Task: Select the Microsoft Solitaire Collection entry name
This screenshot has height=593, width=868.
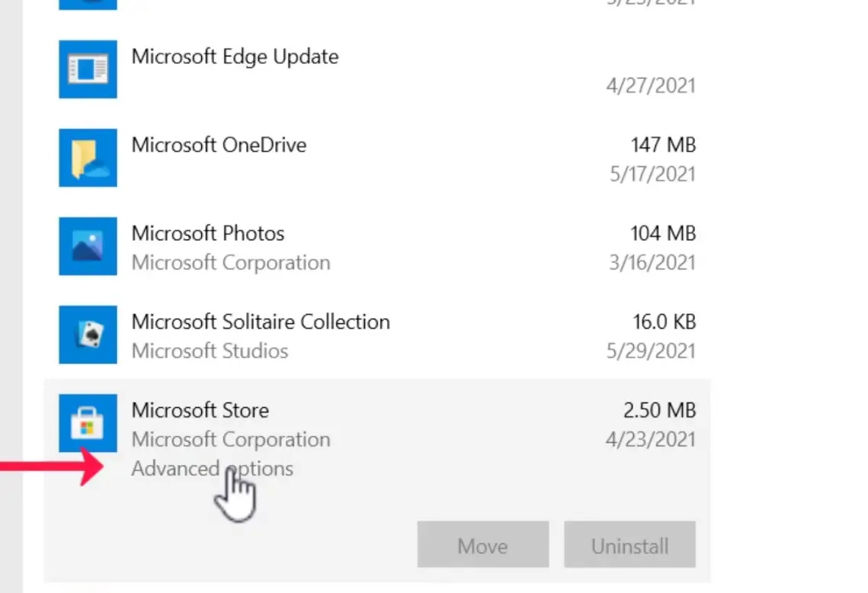Action: coord(261,322)
